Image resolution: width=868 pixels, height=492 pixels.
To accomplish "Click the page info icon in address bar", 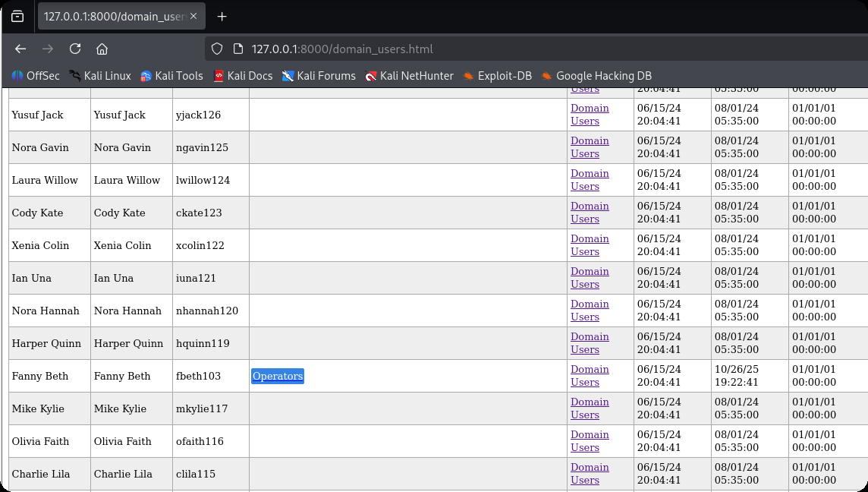I will point(237,49).
